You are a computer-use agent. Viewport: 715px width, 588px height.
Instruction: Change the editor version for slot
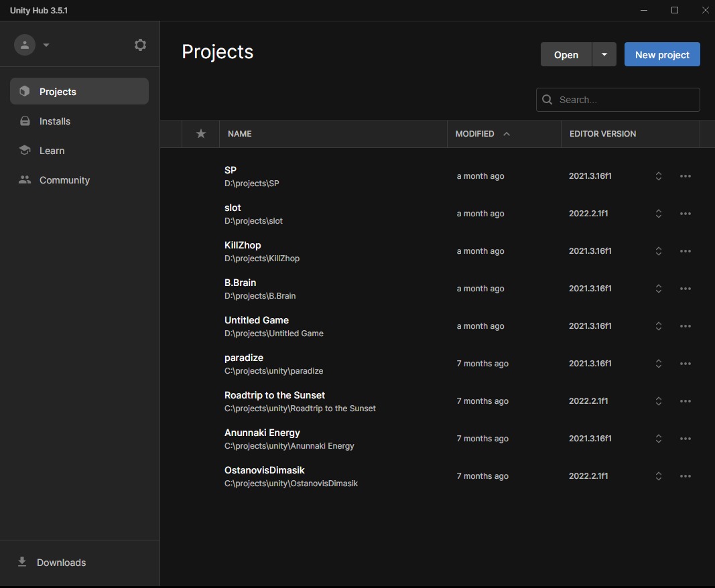659,214
